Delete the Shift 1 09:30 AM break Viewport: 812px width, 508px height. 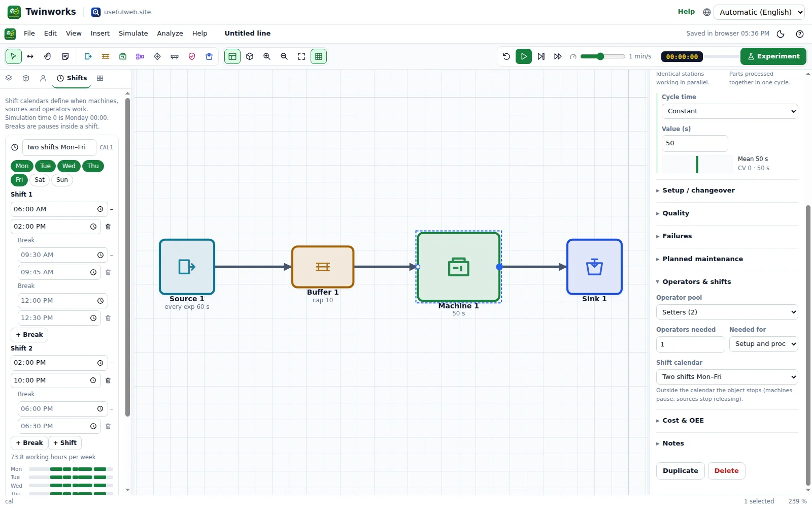(x=108, y=272)
